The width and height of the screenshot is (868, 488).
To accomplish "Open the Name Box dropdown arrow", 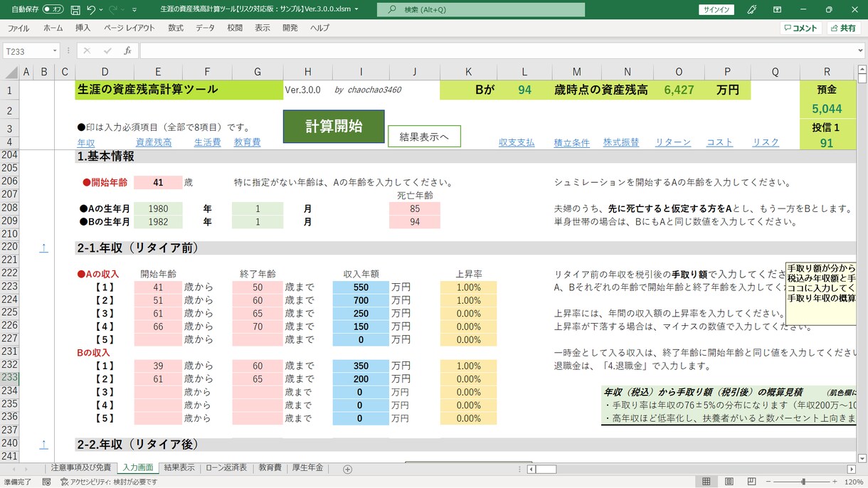I will 55,51.
